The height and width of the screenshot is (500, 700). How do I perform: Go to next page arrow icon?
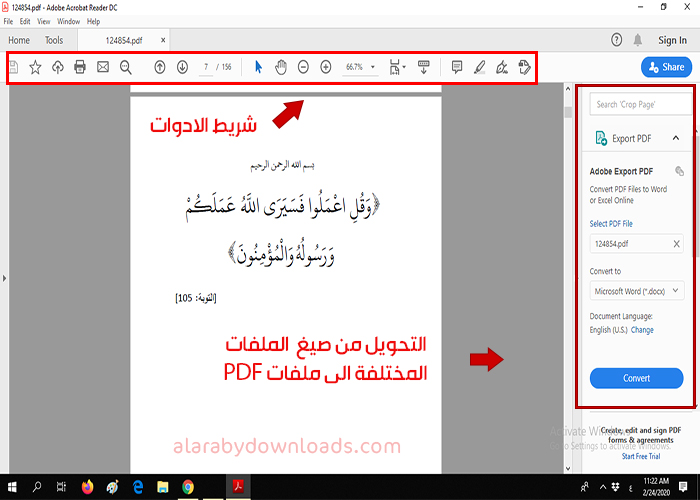[182, 67]
